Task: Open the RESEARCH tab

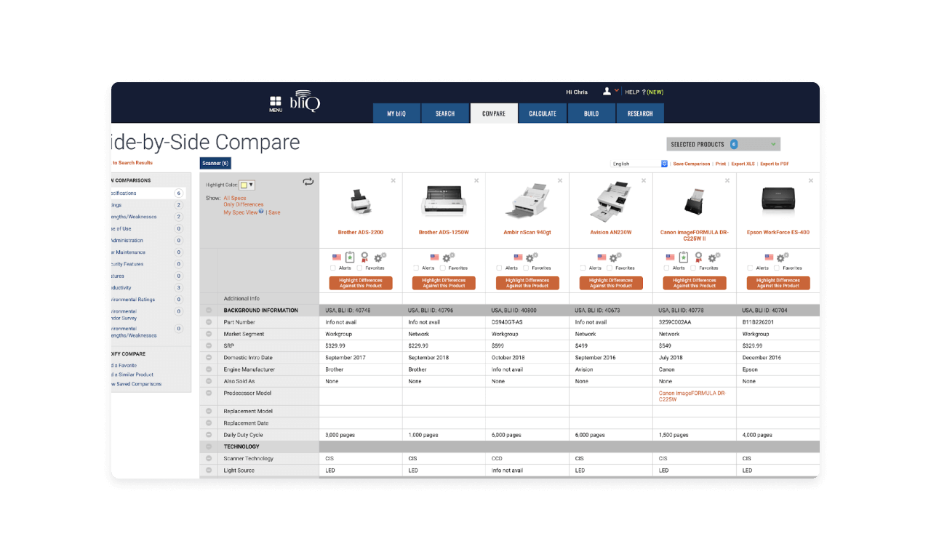Action: point(640,113)
